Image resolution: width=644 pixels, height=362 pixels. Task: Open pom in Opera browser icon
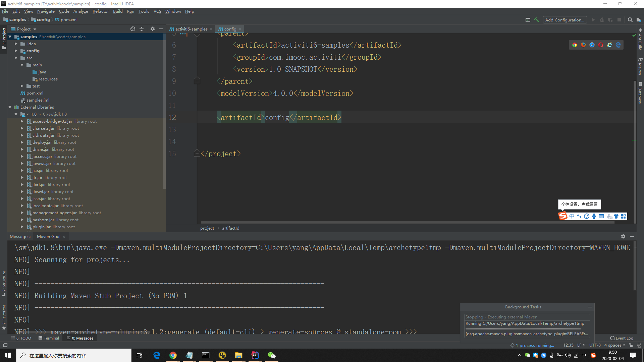(x=601, y=45)
